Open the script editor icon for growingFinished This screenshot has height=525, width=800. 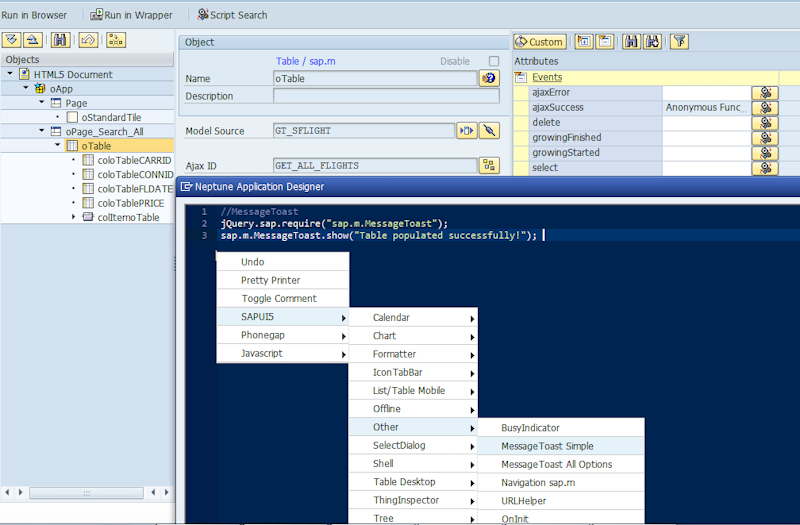(x=765, y=138)
